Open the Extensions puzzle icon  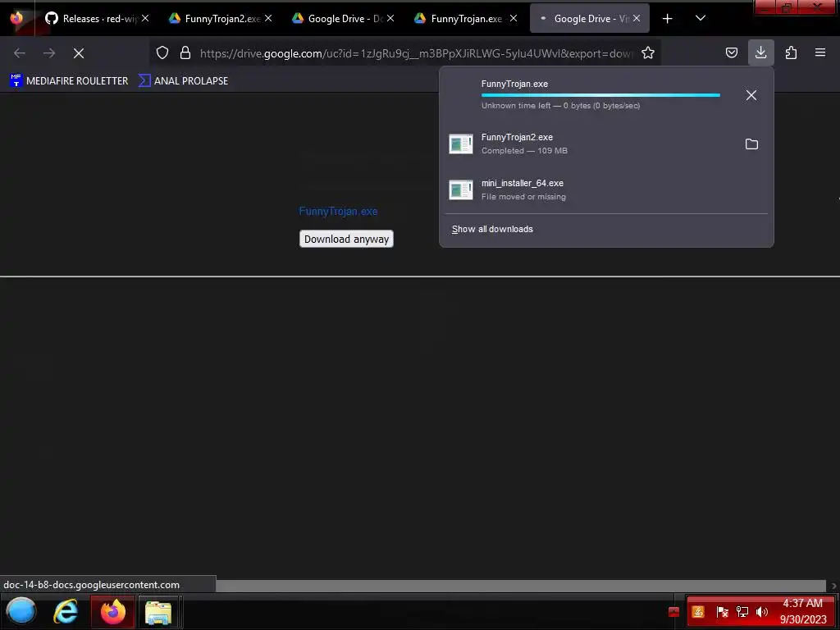791,52
